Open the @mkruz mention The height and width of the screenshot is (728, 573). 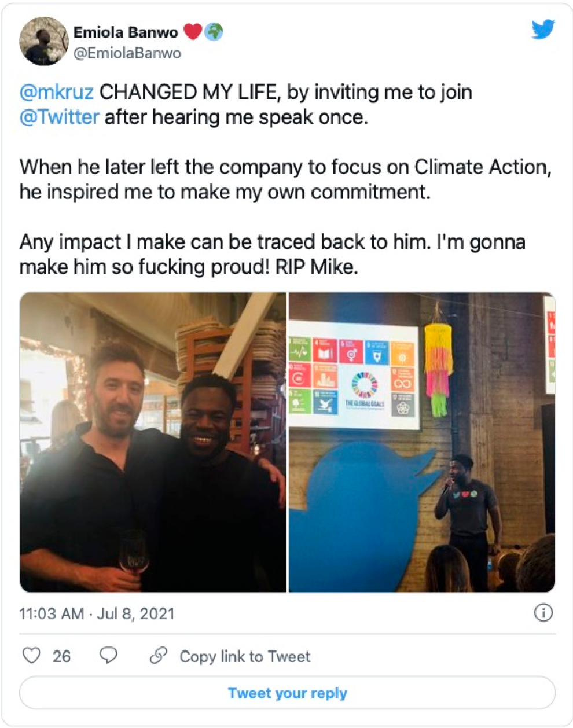[56, 92]
